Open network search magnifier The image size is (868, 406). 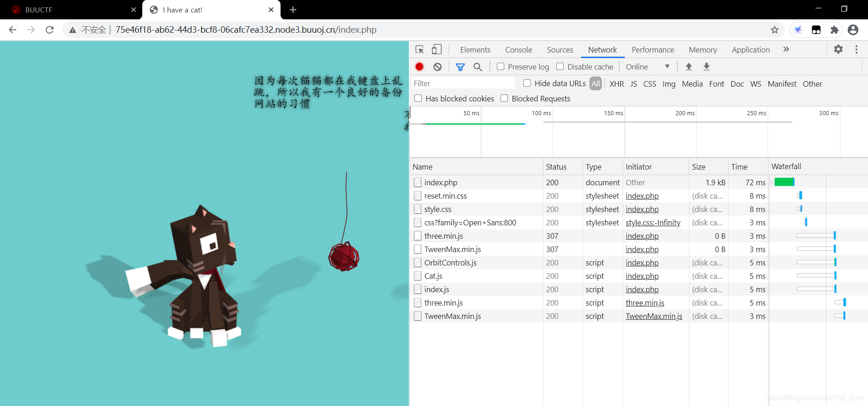coord(478,67)
